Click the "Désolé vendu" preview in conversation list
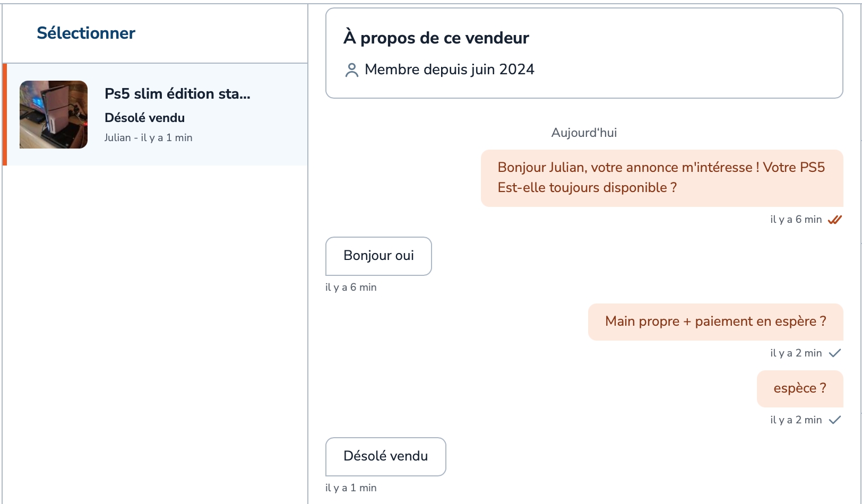Screen dimensions: 862x504 [144, 118]
